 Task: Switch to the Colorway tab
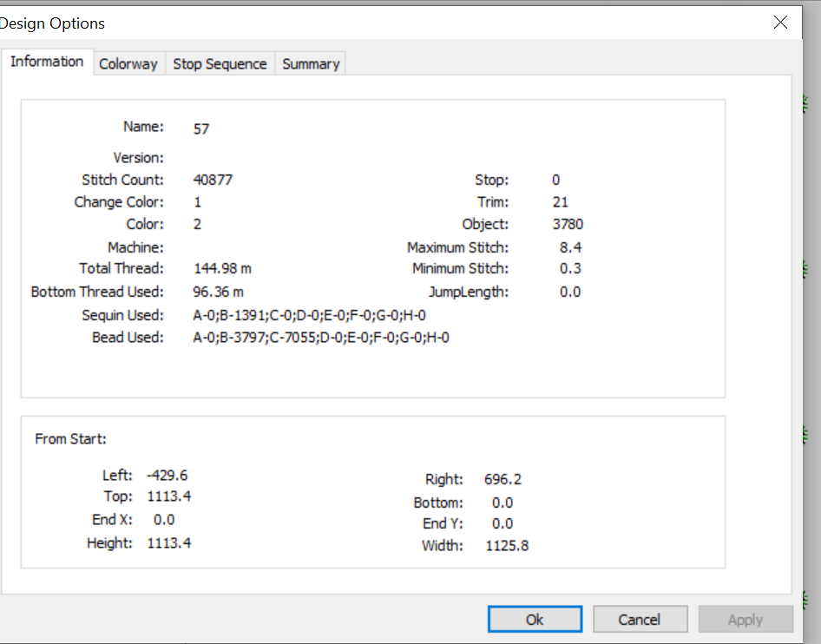click(x=128, y=64)
